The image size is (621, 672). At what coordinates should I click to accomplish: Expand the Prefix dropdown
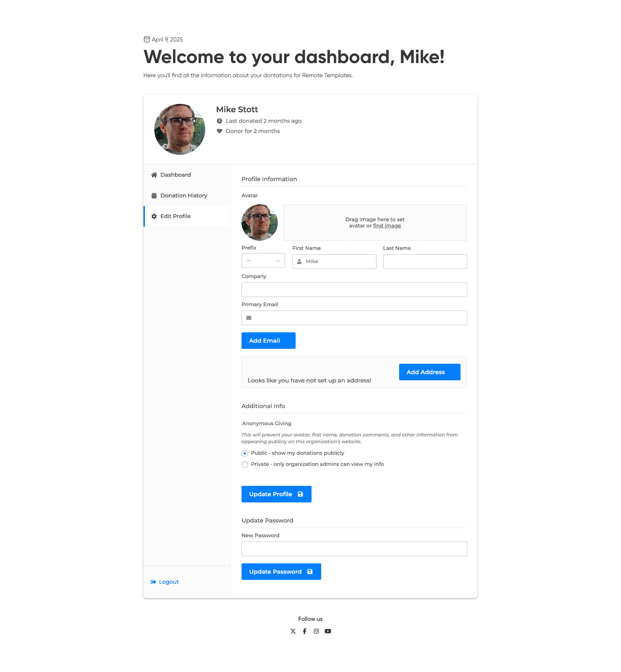tap(263, 261)
